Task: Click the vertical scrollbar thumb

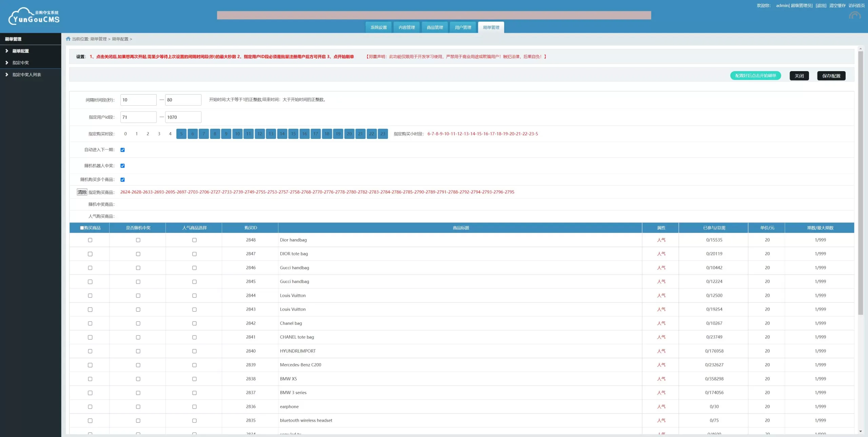Action: (860, 183)
